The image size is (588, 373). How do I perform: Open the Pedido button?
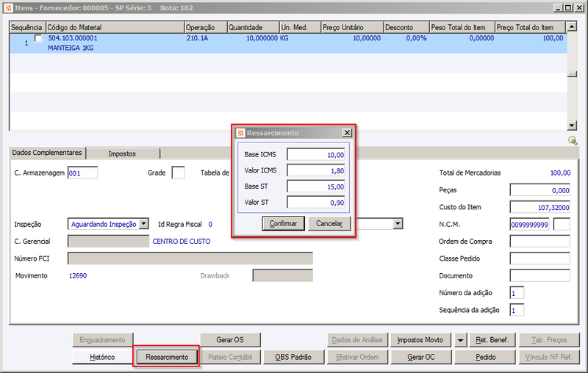tap(485, 357)
